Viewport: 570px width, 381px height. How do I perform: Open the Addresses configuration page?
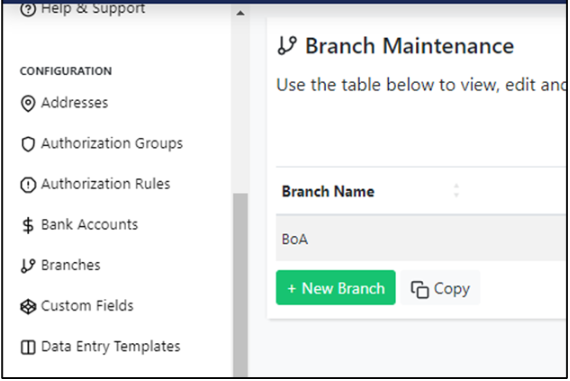(x=75, y=103)
